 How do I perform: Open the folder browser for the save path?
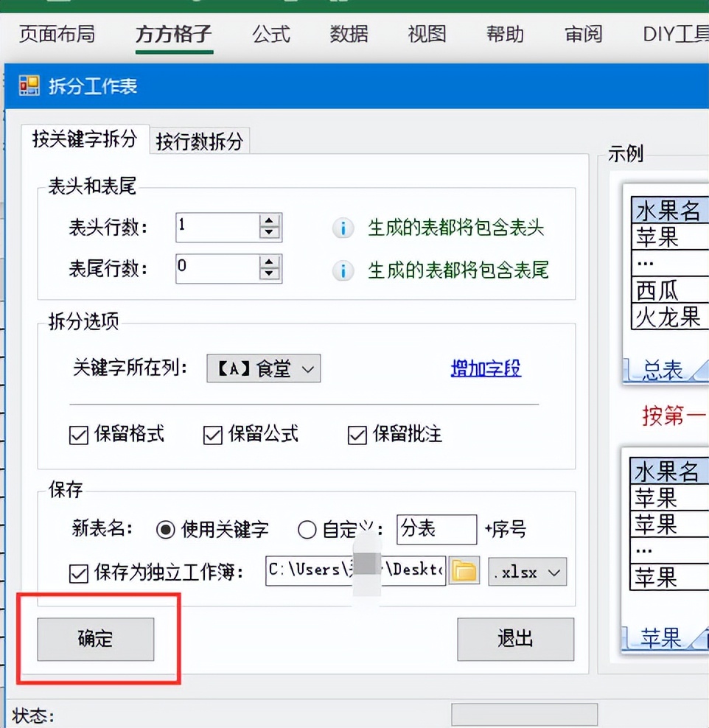[x=464, y=571]
